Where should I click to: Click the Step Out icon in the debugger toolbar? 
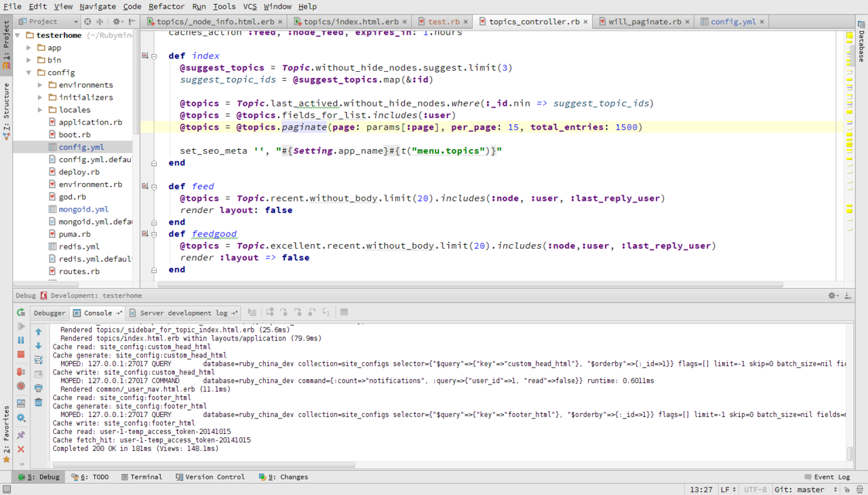click(312, 313)
